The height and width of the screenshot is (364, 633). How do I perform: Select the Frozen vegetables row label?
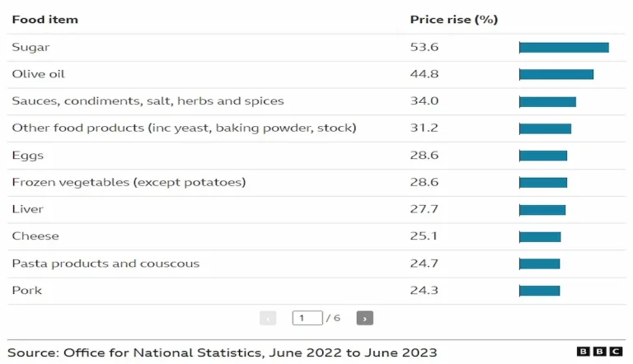click(129, 182)
